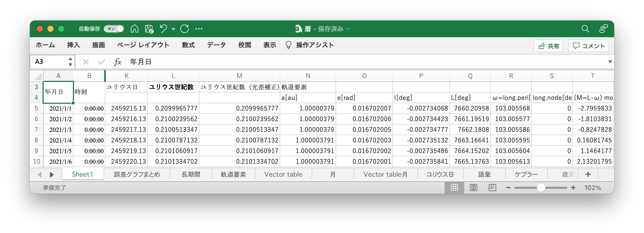Open the 描画 ribbon tab
Screen dimensions: 644x233
click(x=98, y=45)
